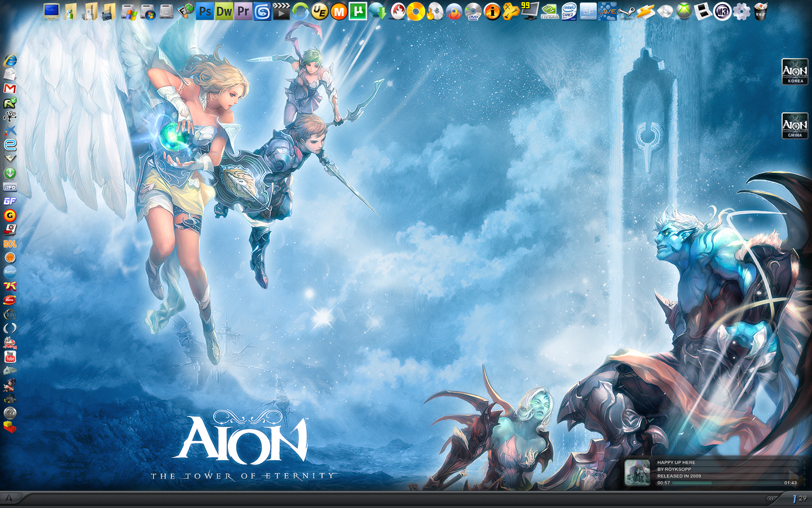Open the M3 circular dock icon
This screenshot has width=812, height=508.
coord(722,11)
